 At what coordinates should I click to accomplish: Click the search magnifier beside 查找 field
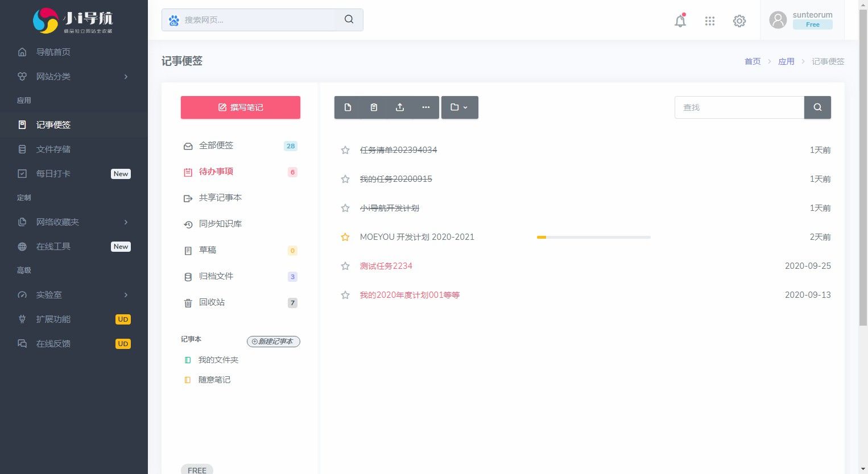pyautogui.click(x=817, y=107)
